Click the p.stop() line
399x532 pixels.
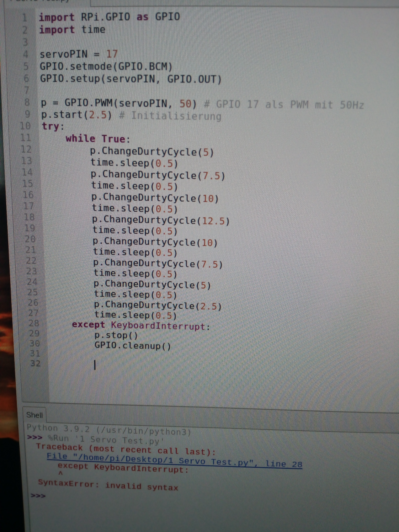point(116,335)
